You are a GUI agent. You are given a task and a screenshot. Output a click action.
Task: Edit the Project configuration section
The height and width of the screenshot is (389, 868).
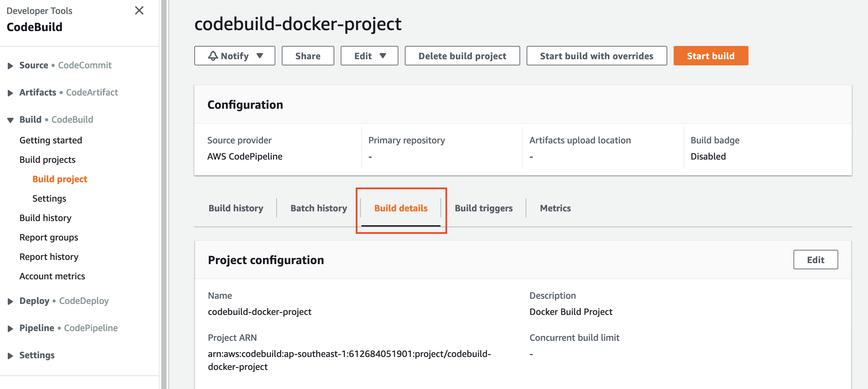[x=815, y=259]
